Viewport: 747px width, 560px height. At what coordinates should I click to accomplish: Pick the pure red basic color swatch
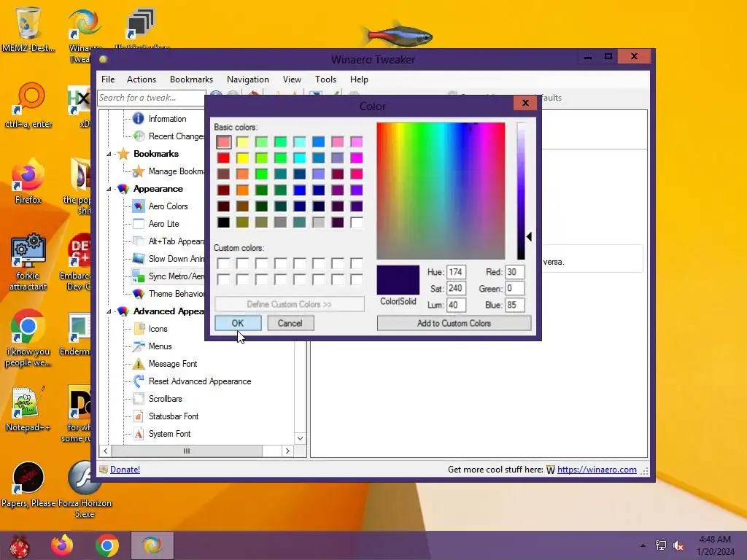[x=223, y=157]
